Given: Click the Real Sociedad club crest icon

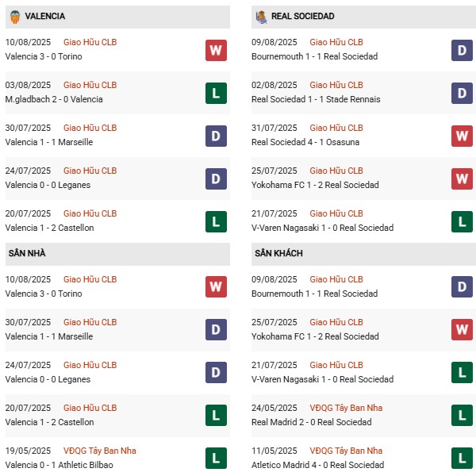Looking at the screenshot, I should 260,16.
